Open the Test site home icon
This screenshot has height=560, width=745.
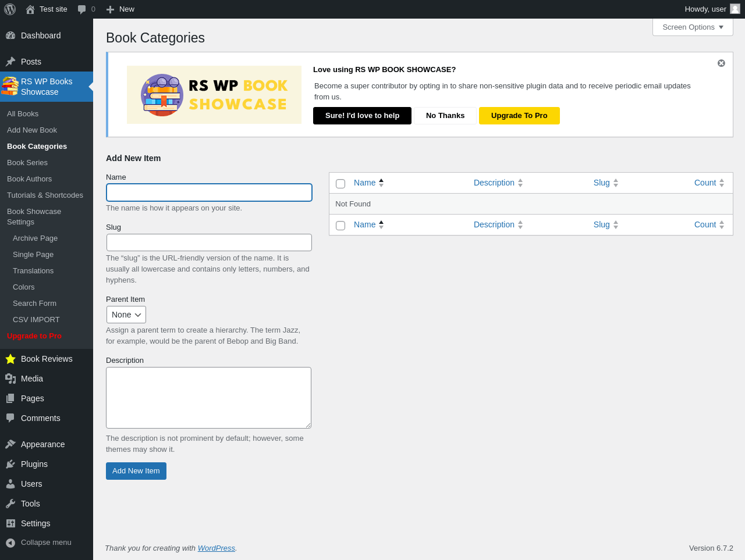coord(30,9)
